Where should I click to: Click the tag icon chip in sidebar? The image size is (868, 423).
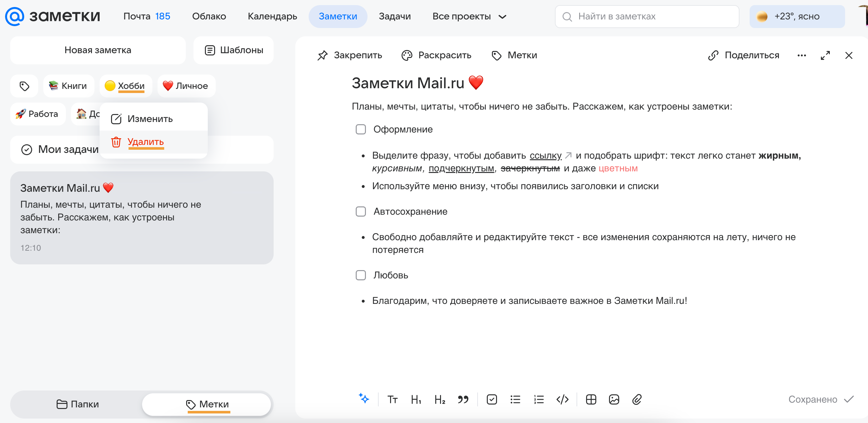coord(24,86)
